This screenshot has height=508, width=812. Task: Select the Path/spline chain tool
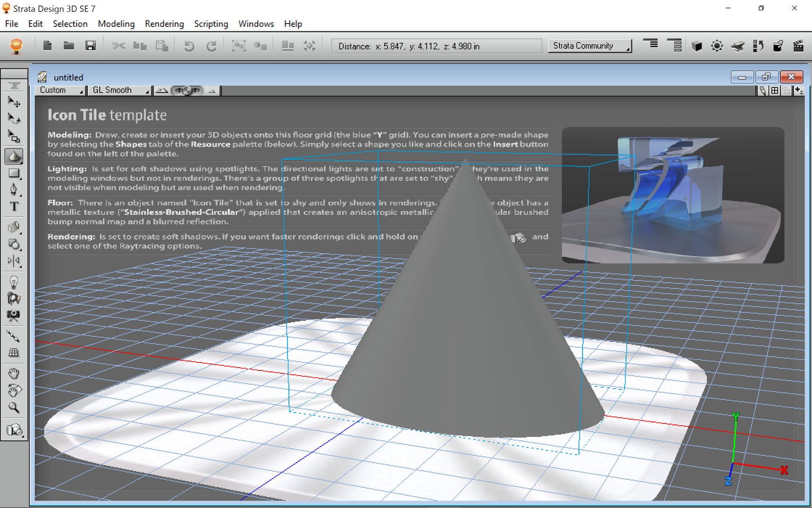click(14, 336)
